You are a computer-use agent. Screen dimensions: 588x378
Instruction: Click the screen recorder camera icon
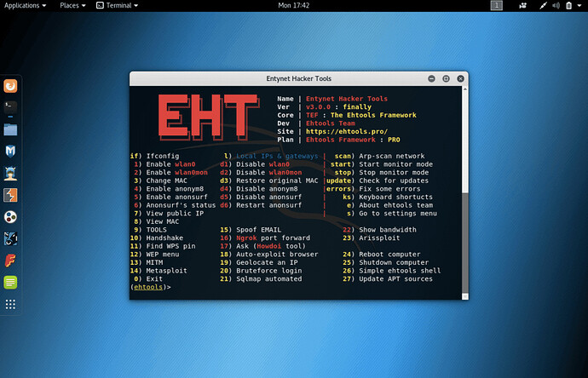click(x=523, y=5)
